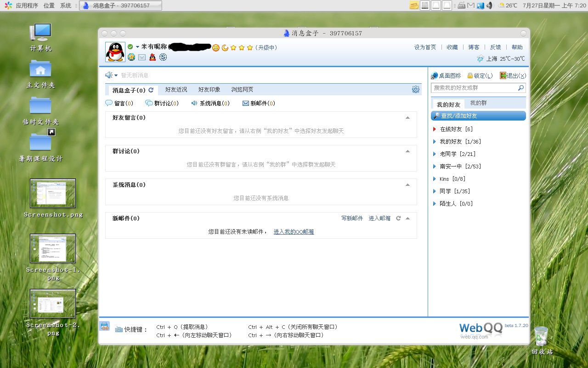588x368 pixels.
Task: Filter by 新邮件(0)
Action: point(259,103)
